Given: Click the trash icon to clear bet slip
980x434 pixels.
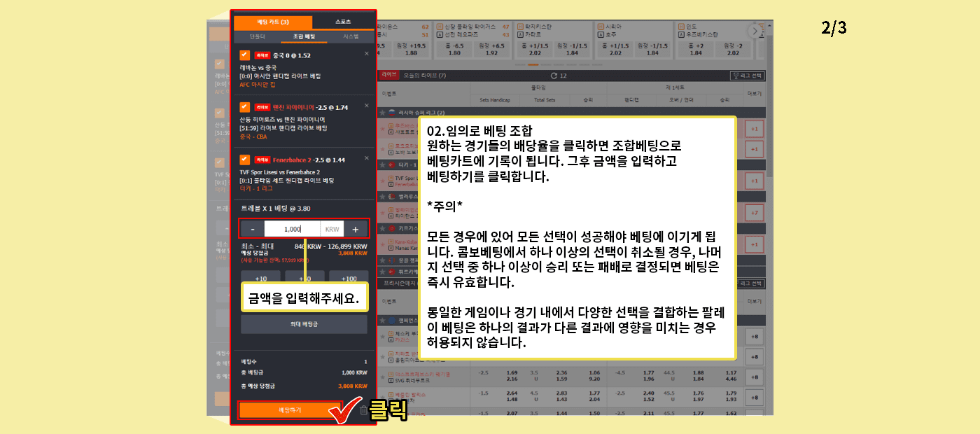Looking at the screenshot, I should pyautogui.click(x=363, y=411).
